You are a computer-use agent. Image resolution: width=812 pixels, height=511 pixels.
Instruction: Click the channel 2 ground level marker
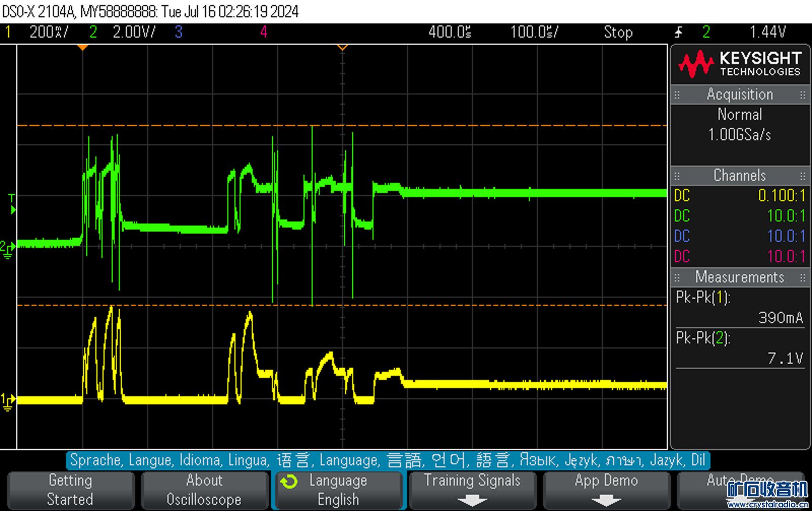click(x=8, y=248)
